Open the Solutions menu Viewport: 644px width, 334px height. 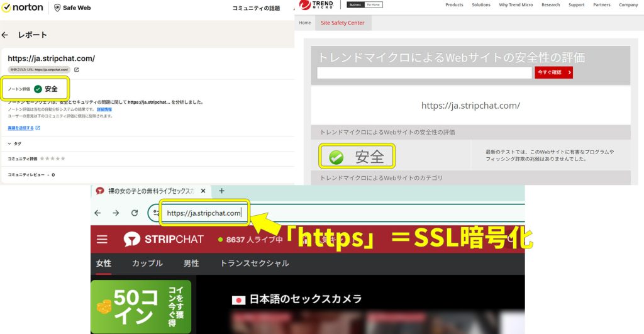click(481, 5)
